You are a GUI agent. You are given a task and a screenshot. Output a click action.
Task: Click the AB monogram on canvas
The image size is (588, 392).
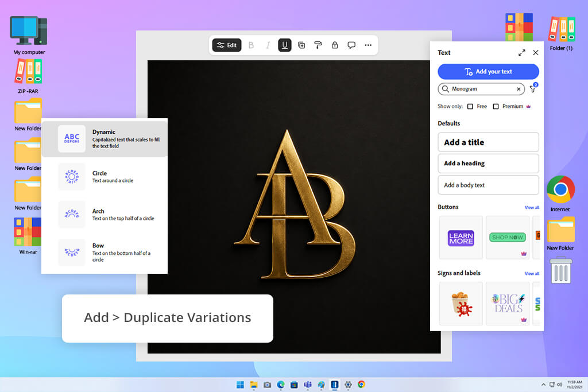(295, 205)
